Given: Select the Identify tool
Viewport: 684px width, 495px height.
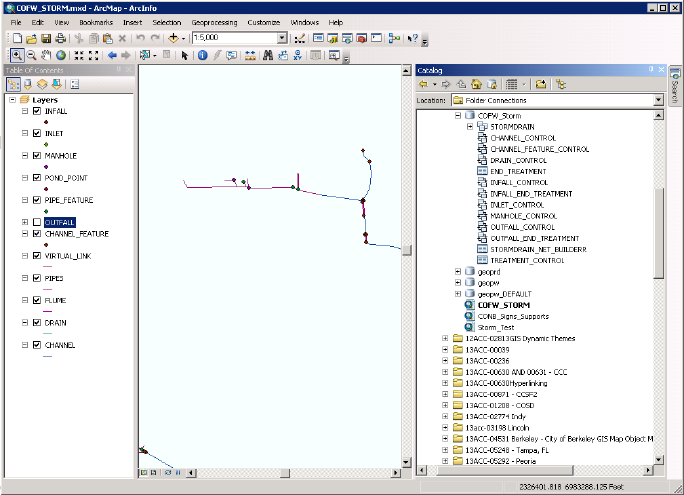Looking at the screenshot, I should (x=202, y=55).
